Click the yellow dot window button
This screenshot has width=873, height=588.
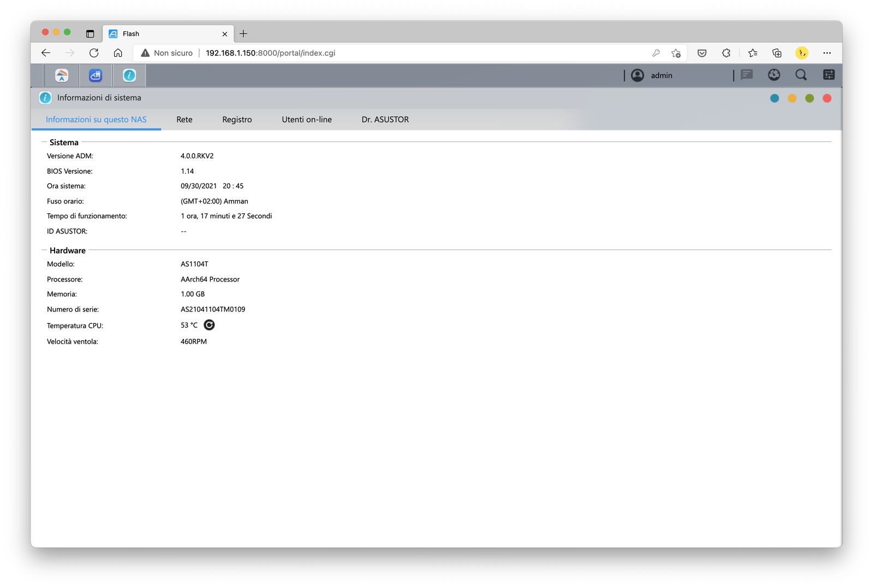pos(792,98)
